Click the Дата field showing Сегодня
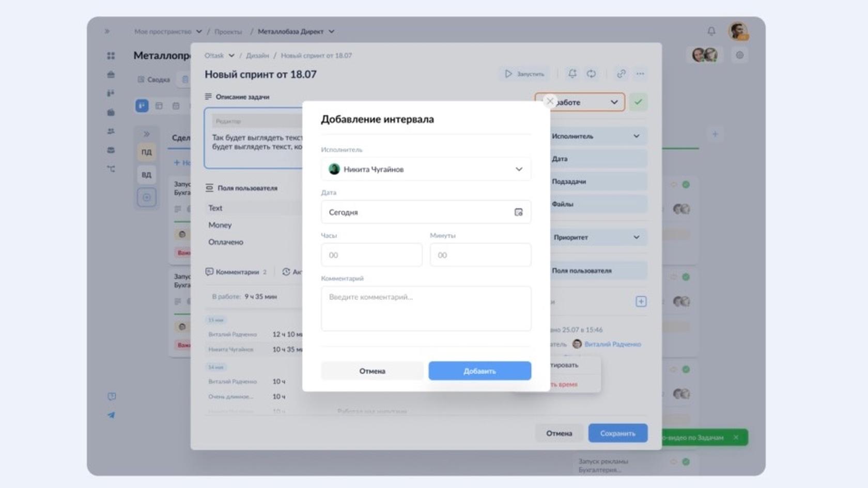The height and width of the screenshot is (488, 868). point(426,212)
